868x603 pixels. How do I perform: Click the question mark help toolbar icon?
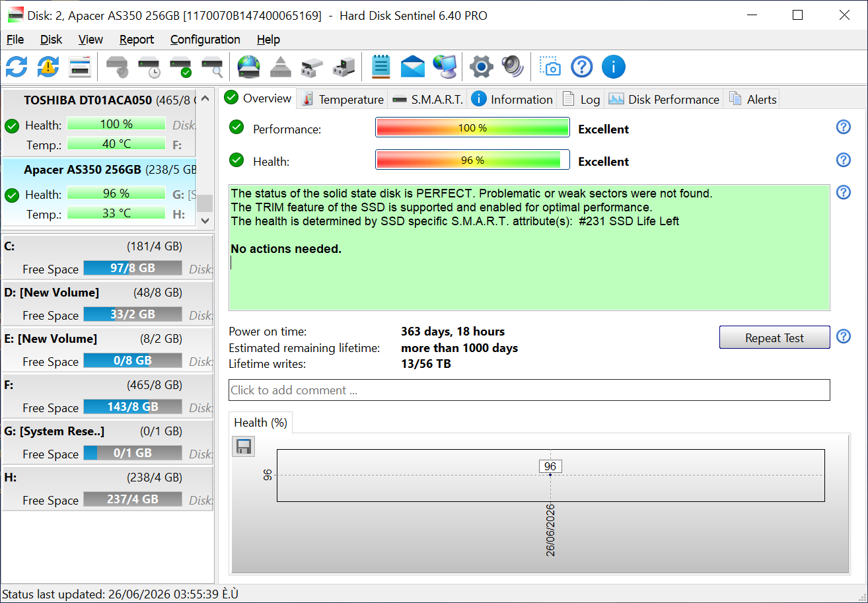click(x=582, y=67)
